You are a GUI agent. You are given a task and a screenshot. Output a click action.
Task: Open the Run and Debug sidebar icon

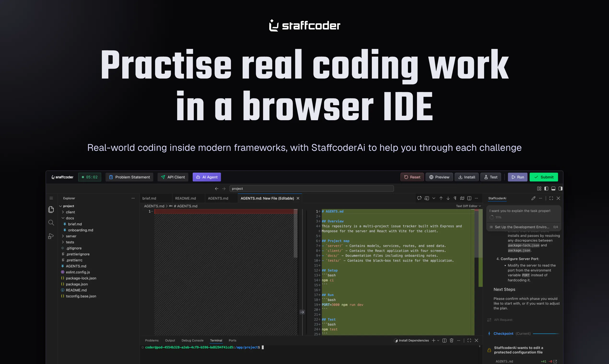tap(51, 236)
